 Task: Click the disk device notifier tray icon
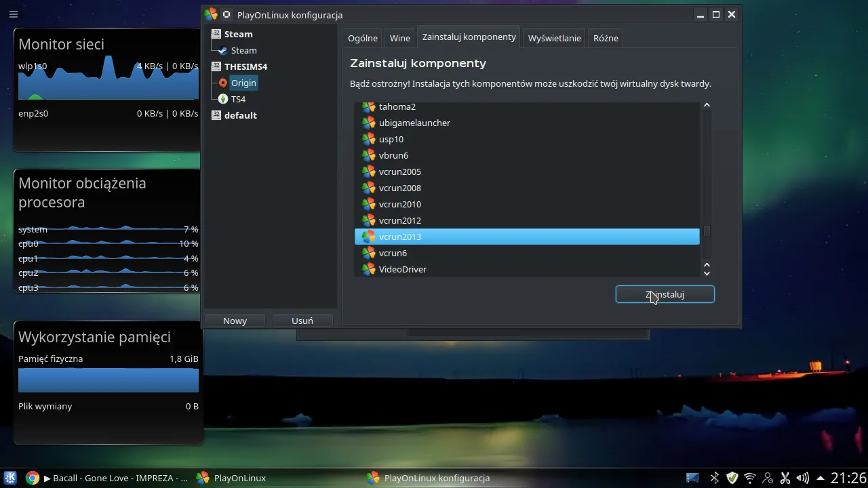[692, 478]
